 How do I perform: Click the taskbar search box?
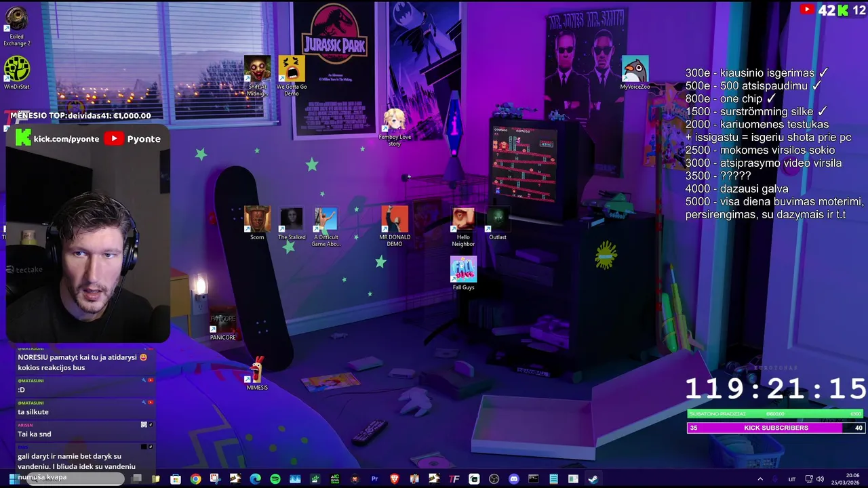(76, 479)
